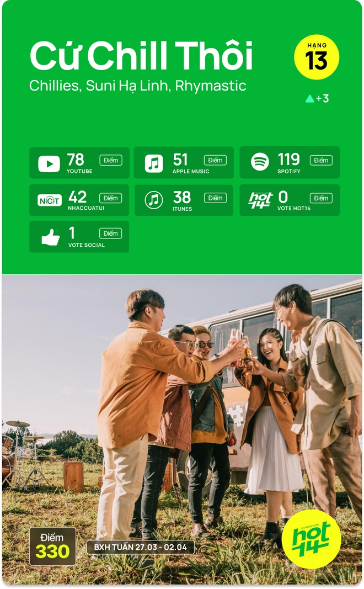
Task: Click the NHACCUATUI label text
Action: [86, 208]
